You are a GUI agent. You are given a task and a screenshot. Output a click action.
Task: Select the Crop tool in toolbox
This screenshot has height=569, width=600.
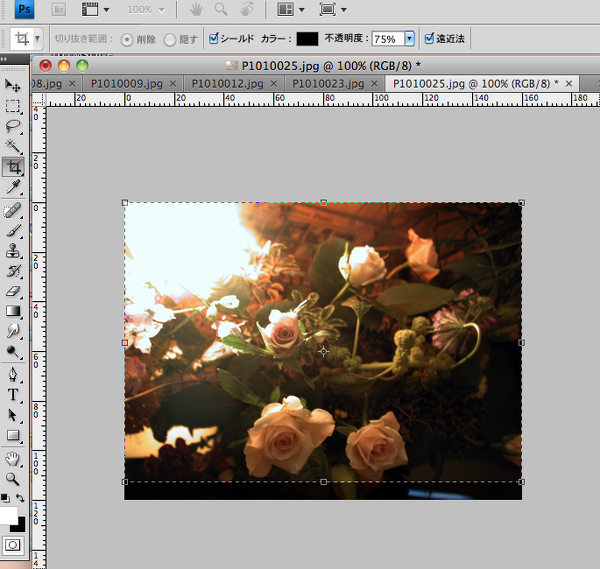[x=13, y=167]
